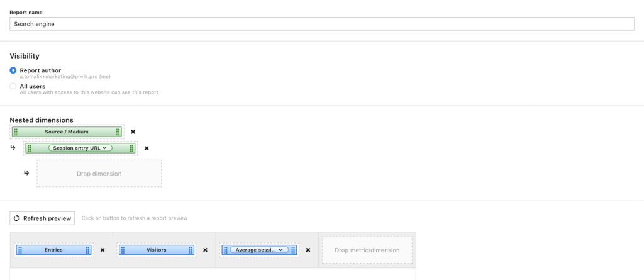The width and height of the screenshot is (644, 280).
Task: Remove the Average session metric column
Action: (308, 250)
